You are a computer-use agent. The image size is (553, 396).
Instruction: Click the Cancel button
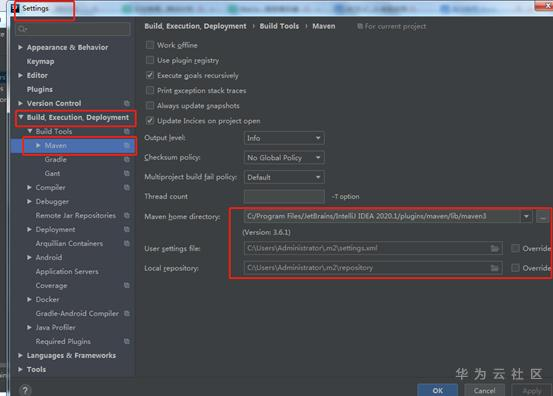[x=484, y=390]
